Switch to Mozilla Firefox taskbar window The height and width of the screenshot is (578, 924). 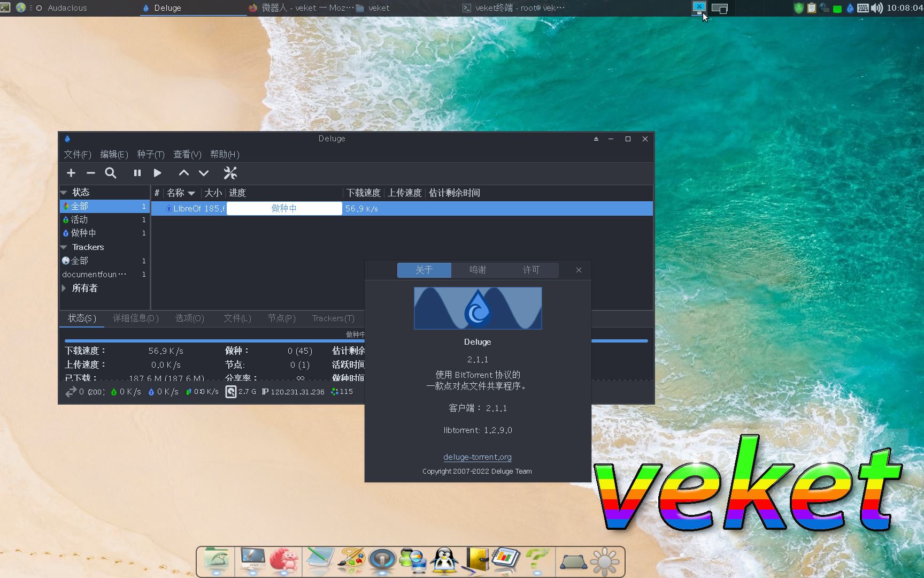tap(301, 8)
